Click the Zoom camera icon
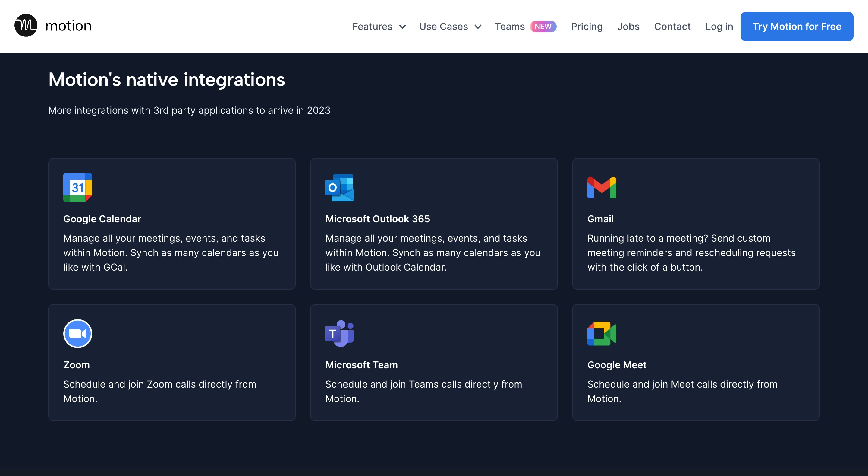This screenshot has width=868, height=476. click(78, 334)
